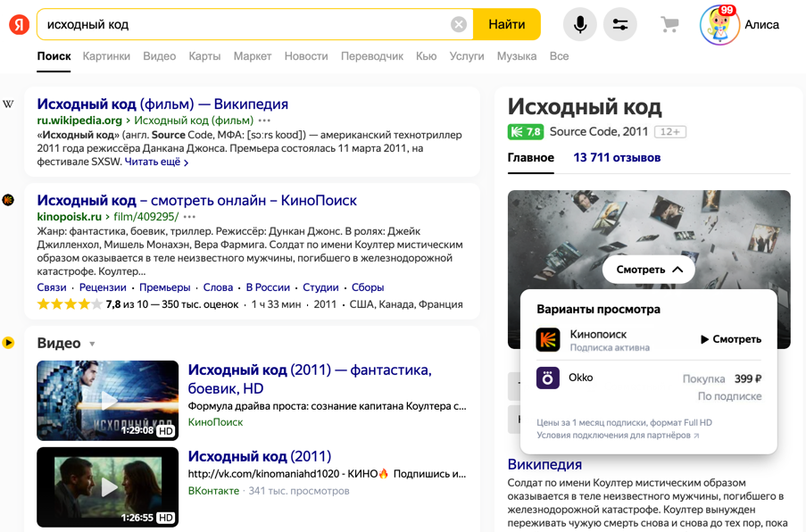This screenshot has width=806, height=532.
Task: Switch to the Картинки tab
Action: click(106, 56)
